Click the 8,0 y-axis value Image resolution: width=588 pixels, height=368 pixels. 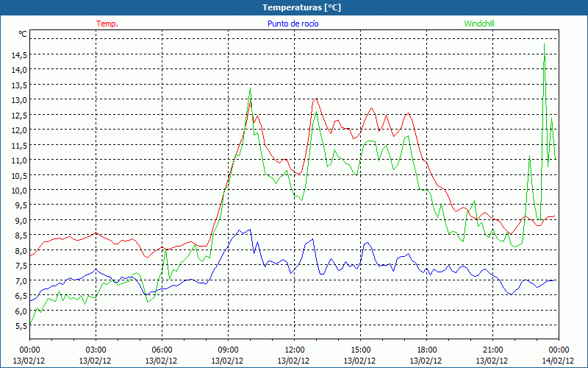coord(21,250)
